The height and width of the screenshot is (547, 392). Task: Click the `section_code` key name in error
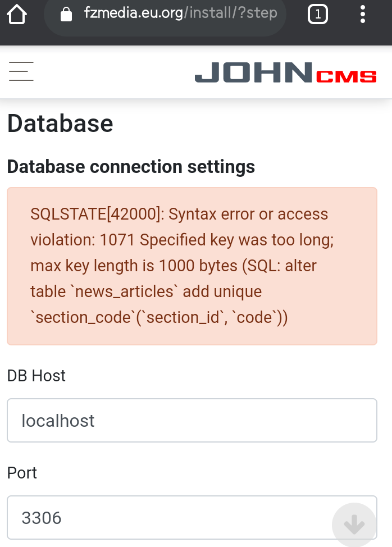tap(81, 317)
